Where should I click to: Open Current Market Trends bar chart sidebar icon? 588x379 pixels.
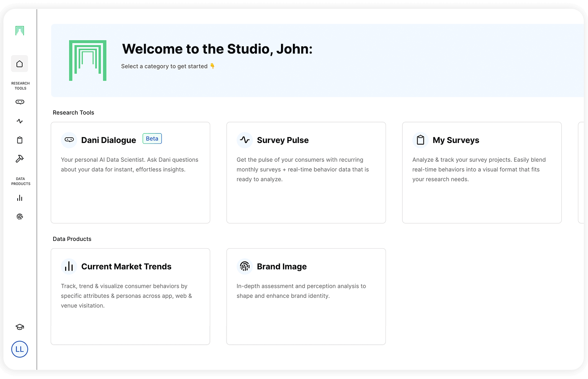coord(20,198)
